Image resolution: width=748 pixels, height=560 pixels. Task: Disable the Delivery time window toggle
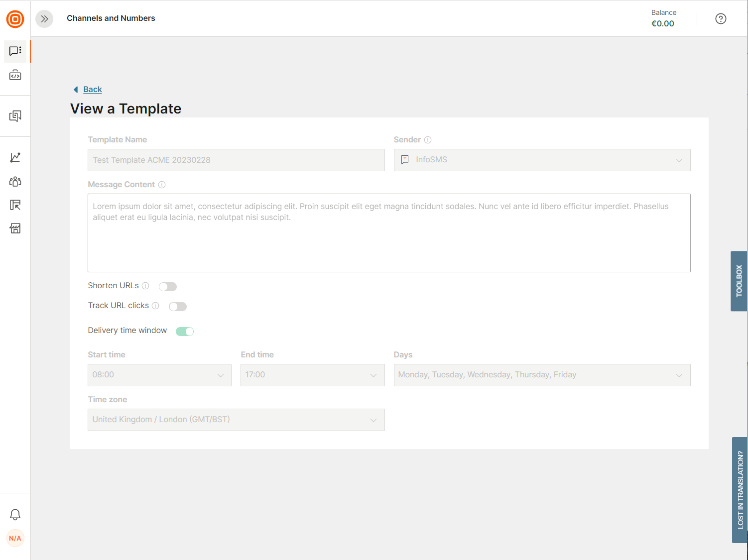click(x=185, y=331)
